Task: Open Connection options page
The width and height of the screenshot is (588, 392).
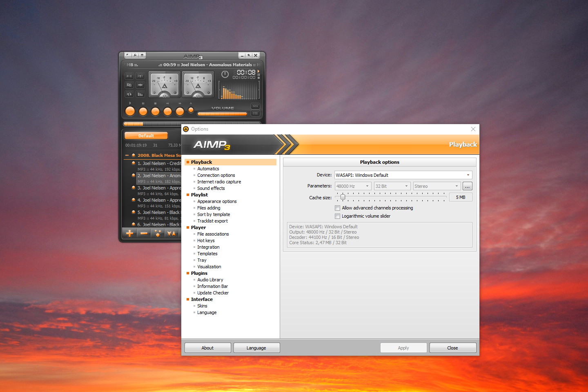Action: 216,175
